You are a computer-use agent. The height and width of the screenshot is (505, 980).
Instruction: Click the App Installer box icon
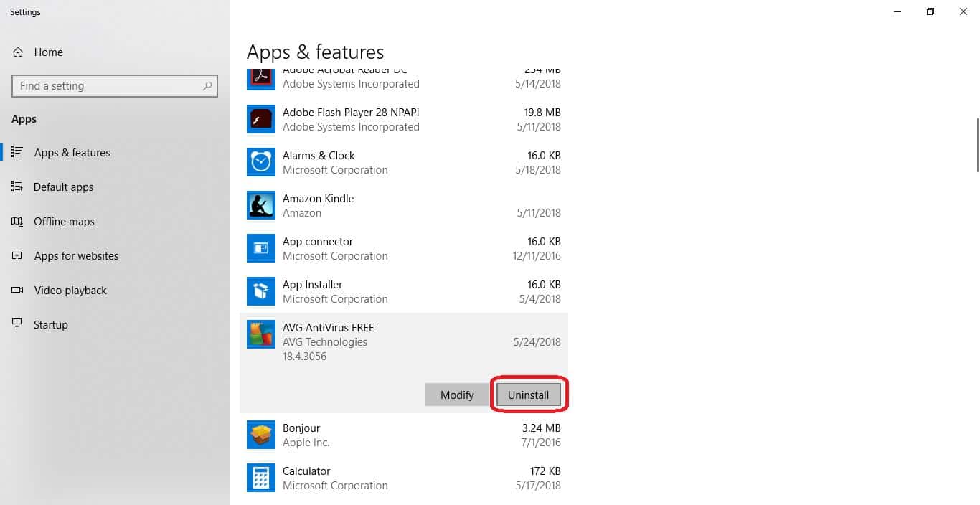click(x=260, y=291)
